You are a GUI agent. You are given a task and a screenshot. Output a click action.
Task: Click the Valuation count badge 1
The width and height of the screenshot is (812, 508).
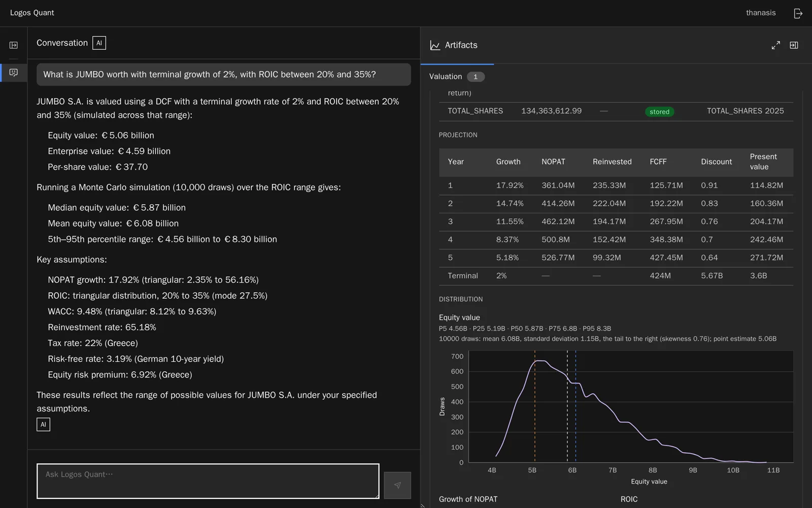tap(476, 77)
